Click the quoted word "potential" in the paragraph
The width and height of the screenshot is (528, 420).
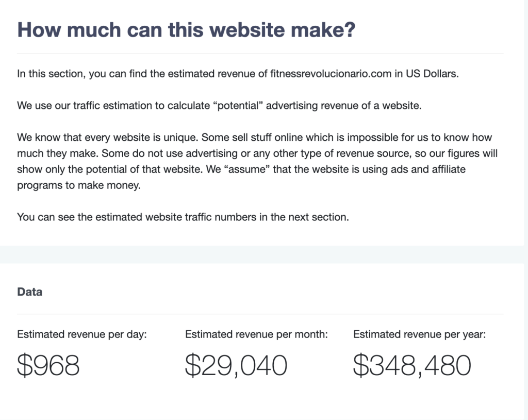coord(238,105)
